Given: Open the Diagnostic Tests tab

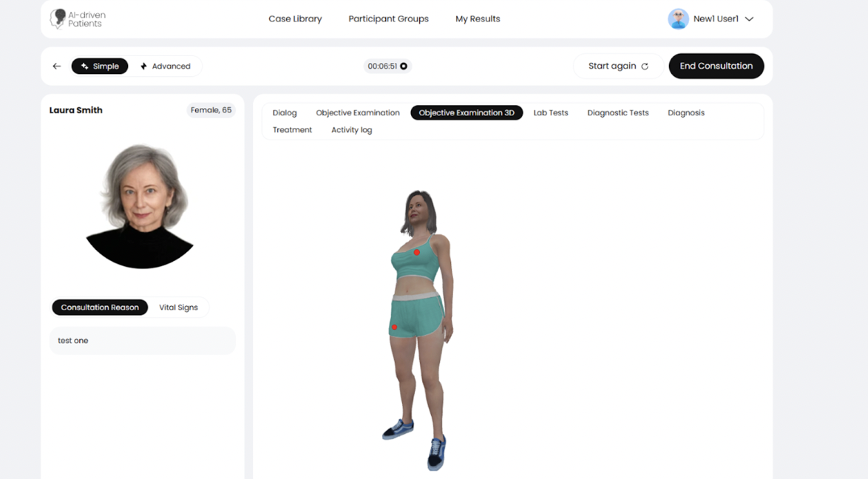Looking at the screenshot, I should pyautogui.click(x=617, y=113).
